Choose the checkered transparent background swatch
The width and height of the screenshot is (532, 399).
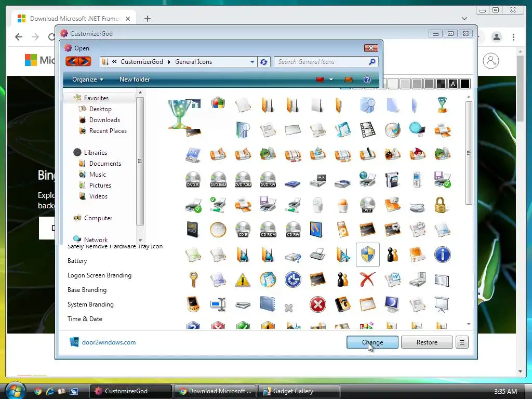coord(441,84)
